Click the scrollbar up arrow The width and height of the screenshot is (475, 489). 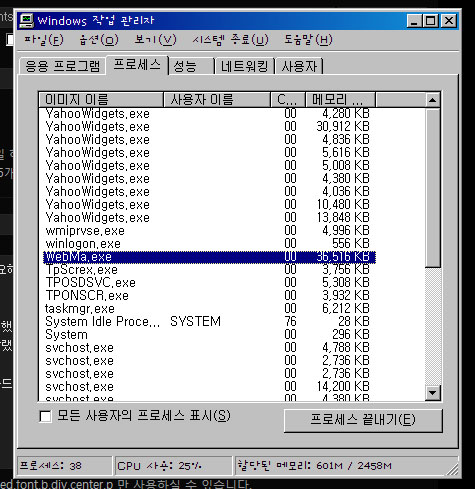[x=432, y=100]
